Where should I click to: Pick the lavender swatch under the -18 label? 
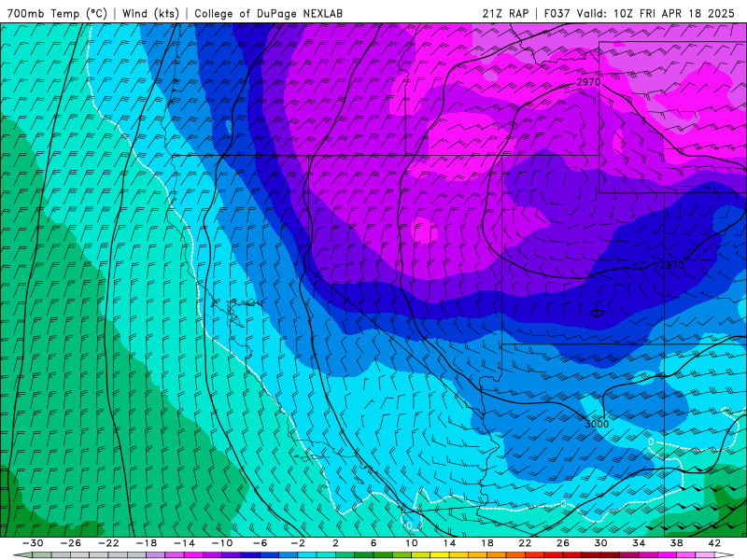[156, 555]
